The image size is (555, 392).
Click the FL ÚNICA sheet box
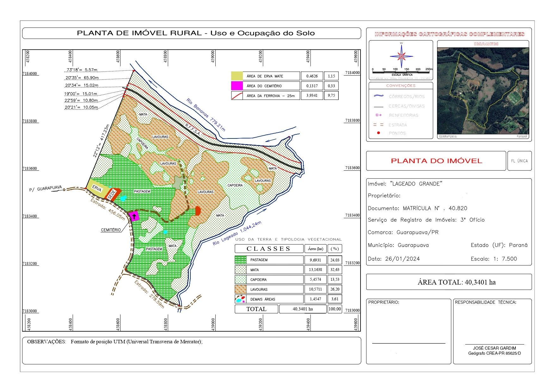click(519, 161)
